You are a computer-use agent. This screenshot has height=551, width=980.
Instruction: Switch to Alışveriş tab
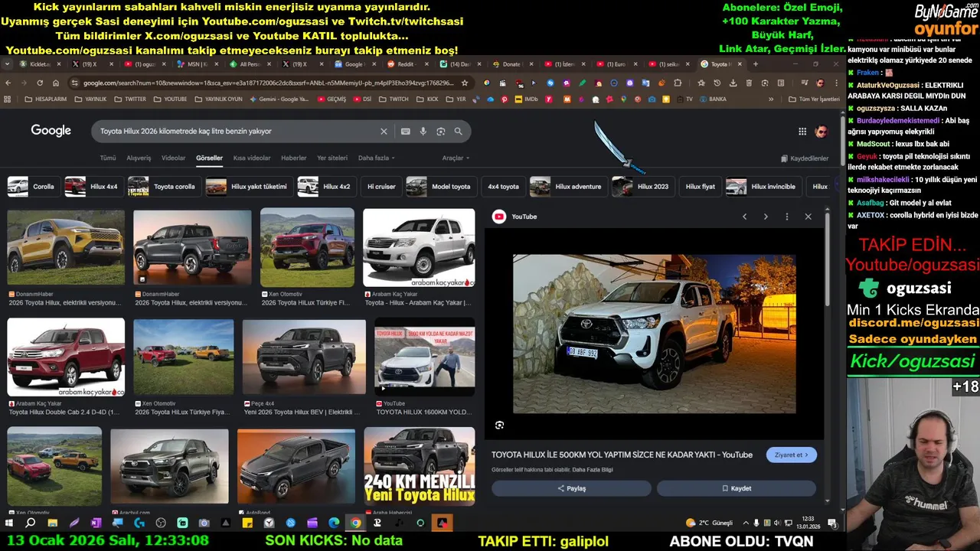coord(139,158)
